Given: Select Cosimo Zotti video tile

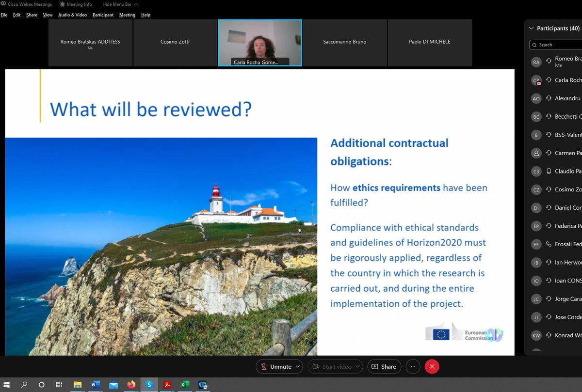Looking at the screenshot, I should pyautogui.click(x=175, y=43).
